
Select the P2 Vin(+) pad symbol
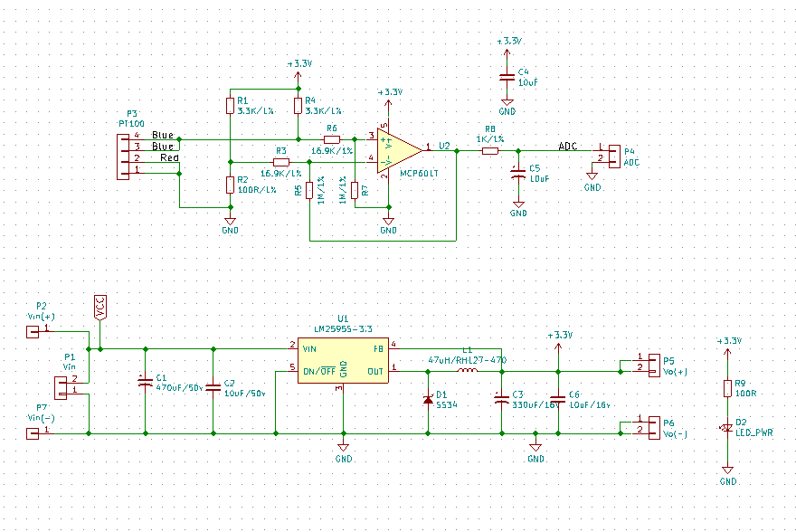(33, 332)
